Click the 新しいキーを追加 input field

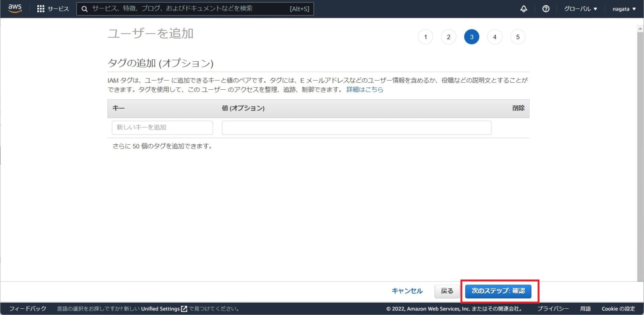click(162, 128)
